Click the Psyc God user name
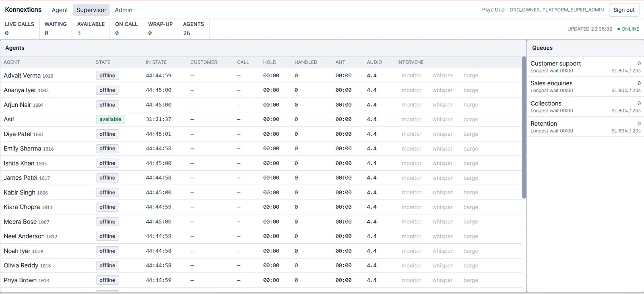 click(x=493, y=10)
